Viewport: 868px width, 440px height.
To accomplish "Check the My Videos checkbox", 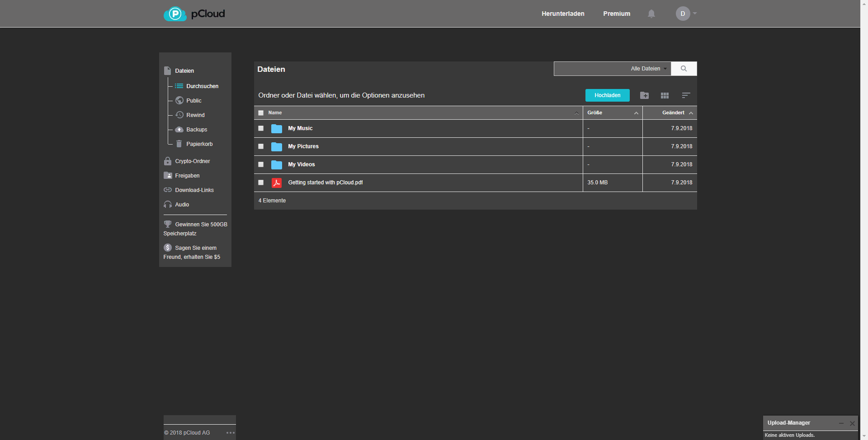I will (261, 164).
